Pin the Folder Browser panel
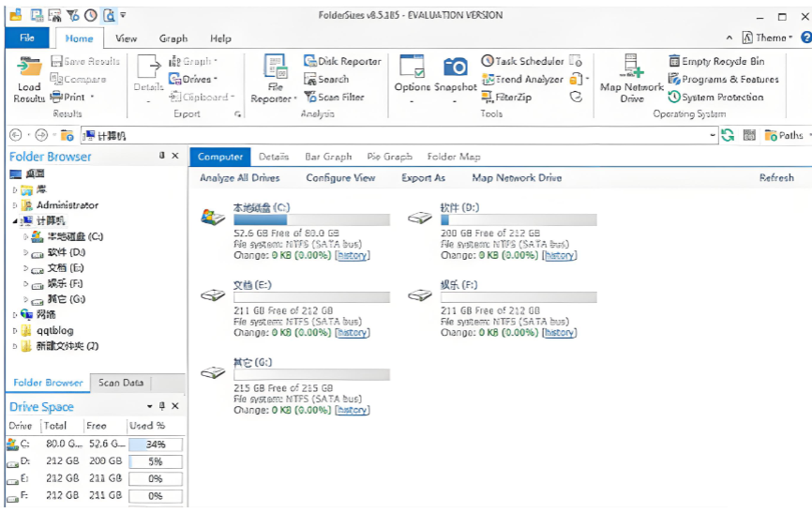This screenshot has height=513, width=812. pos(161,157)
